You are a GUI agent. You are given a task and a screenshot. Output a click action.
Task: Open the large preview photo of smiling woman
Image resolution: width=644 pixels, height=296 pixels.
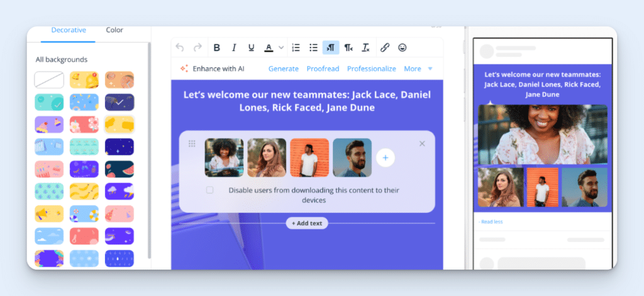coord(543,134)
